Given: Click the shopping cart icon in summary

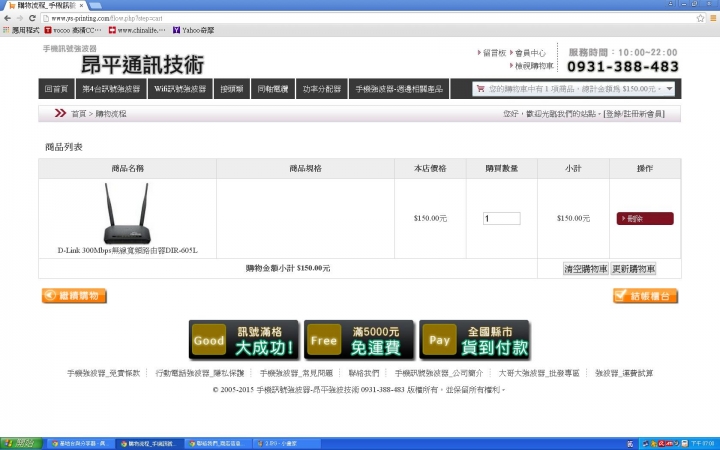Looking at the screenshot, I should 480,89.
